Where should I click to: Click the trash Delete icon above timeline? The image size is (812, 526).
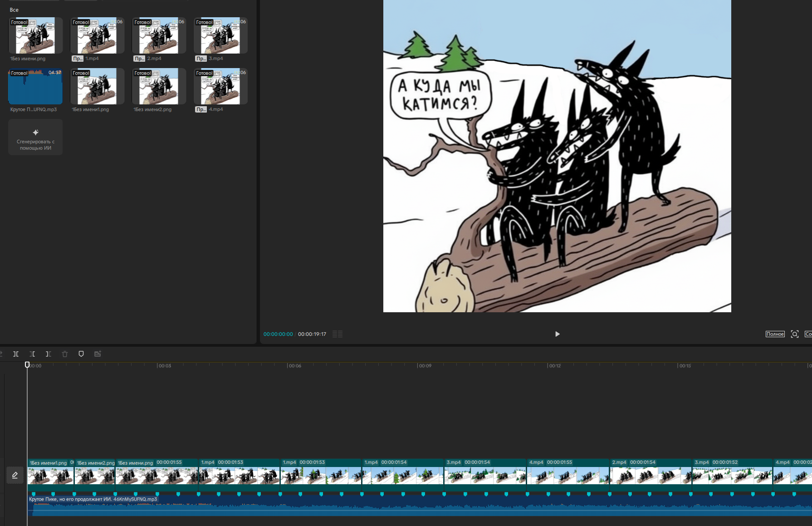point(65,354)
